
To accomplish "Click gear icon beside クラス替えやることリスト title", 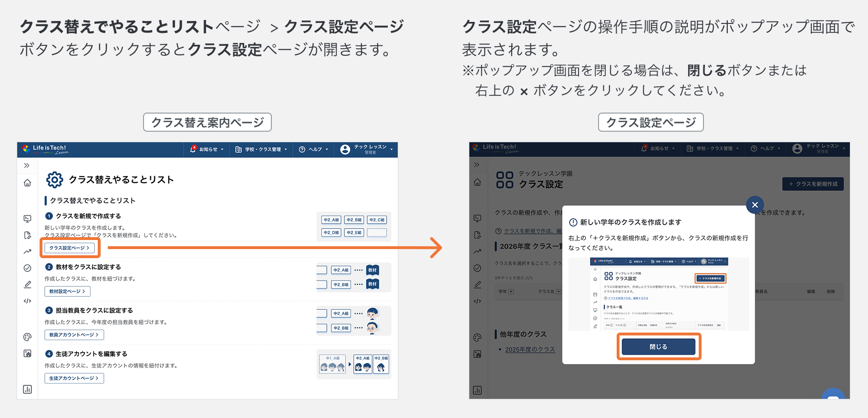I will click(x=54, y=180).
